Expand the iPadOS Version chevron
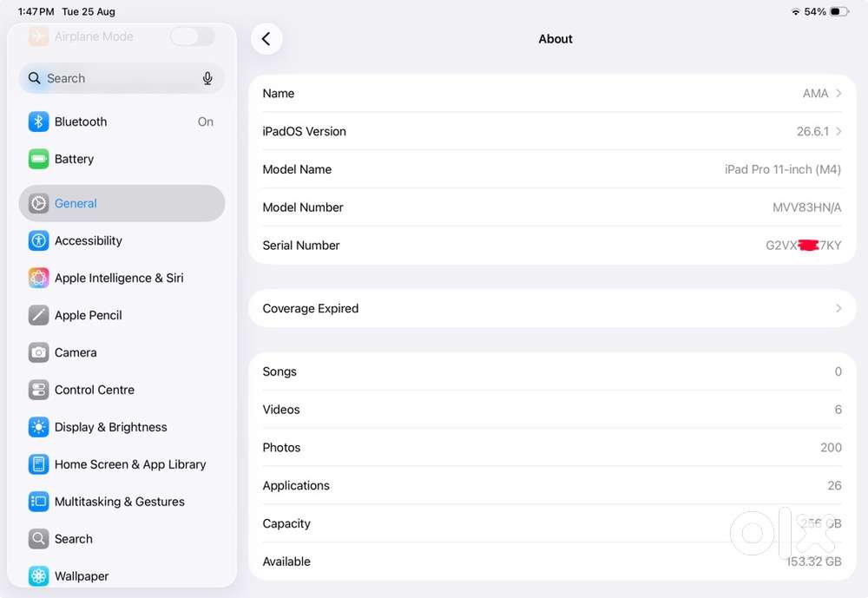Image resolution: width=868 pixels, height=598 pixels. [x=838, y=131]
